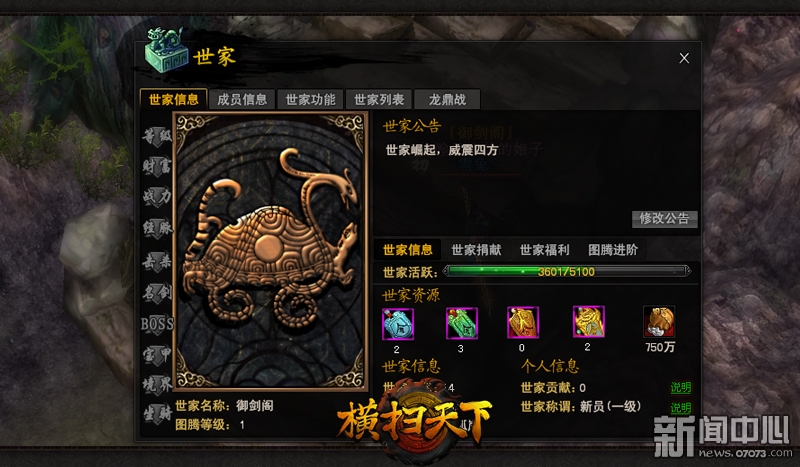This screenshot has width=800, height=467.
Task: Switch to the 世家功能 tab
Action: (310, 100)
